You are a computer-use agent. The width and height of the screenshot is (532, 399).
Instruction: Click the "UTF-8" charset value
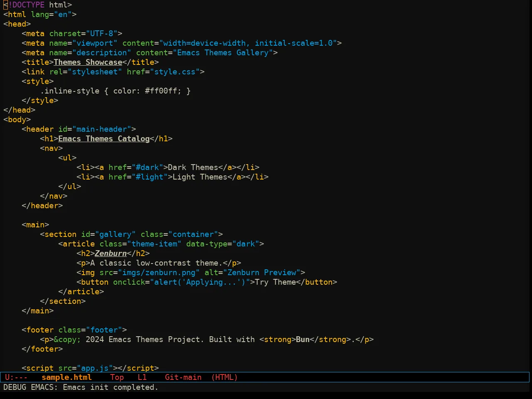pos(102,34)
